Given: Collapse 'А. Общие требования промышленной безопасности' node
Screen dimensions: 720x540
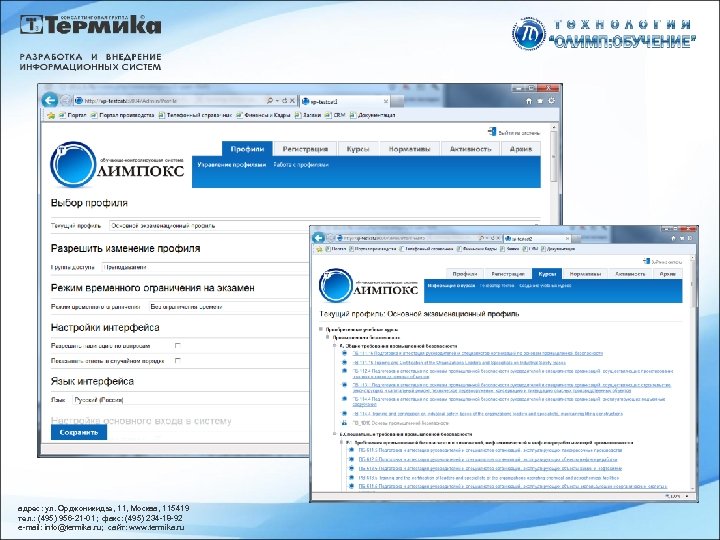Looking at the screenshot, I should coord(335,346).
